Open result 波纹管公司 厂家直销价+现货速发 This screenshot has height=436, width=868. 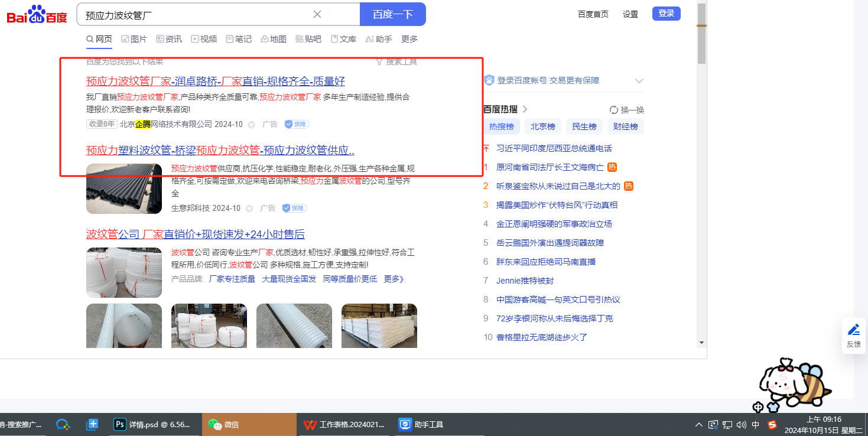(x=196, y=235)
